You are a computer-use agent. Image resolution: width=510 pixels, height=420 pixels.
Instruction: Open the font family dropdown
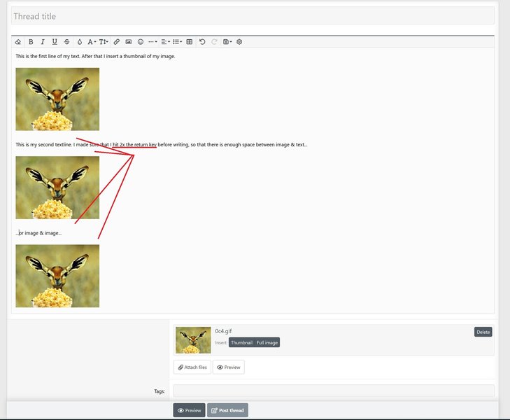[92, 42]
